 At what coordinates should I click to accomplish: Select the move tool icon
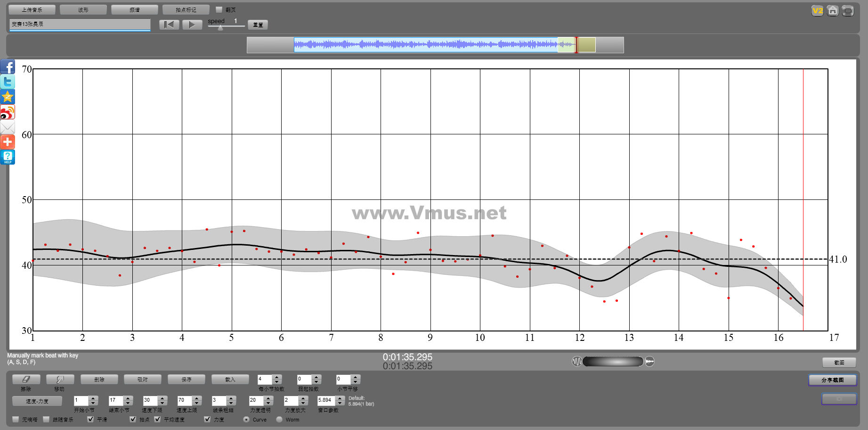(x=60, y=380)
